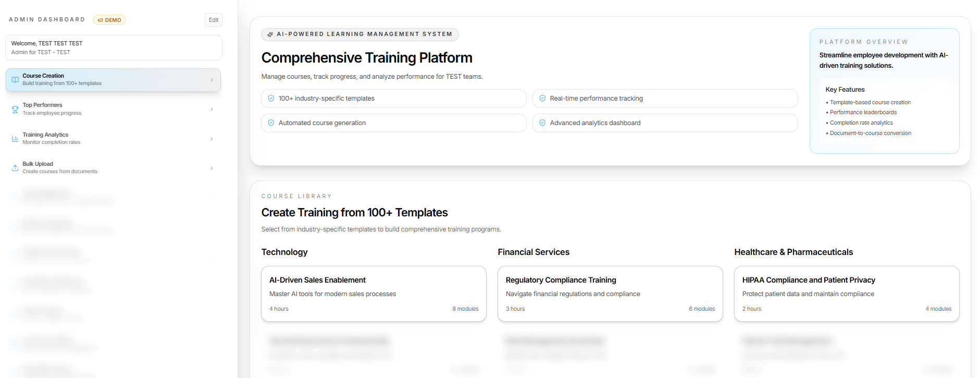Select HIPAA Compliance and Patient Privacy card
This screenshot has height=378, width=980.
click(847, 294)
